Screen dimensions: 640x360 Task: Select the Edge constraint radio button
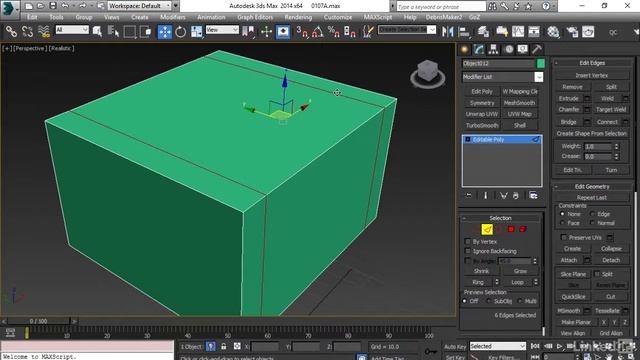pos(592,214)
